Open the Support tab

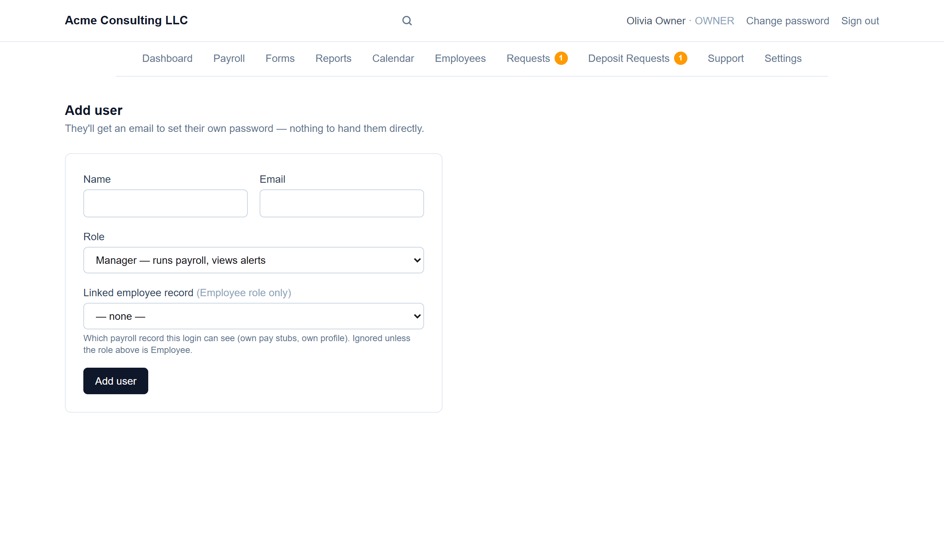pyautogui.click(x=725, y=59)
